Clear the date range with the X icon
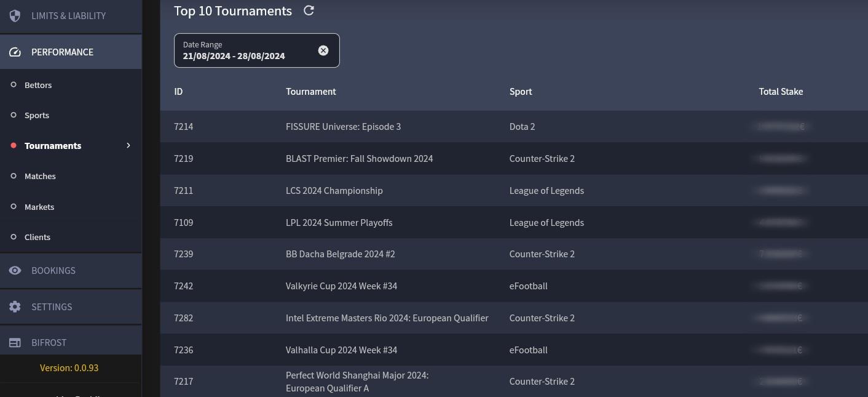This screenshot has width=868, height=397. coord(323,50)
